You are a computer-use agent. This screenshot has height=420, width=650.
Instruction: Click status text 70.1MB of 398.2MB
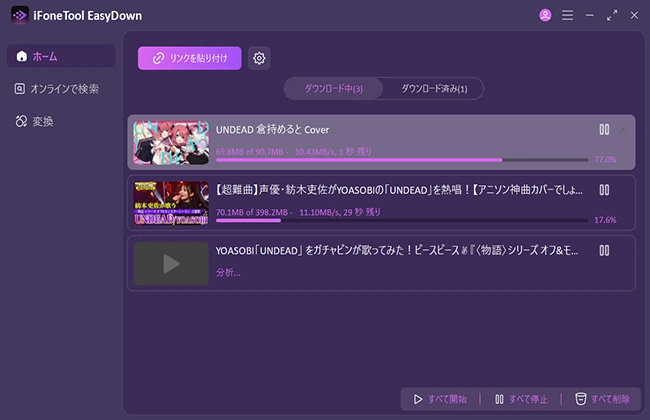(252, 212)
